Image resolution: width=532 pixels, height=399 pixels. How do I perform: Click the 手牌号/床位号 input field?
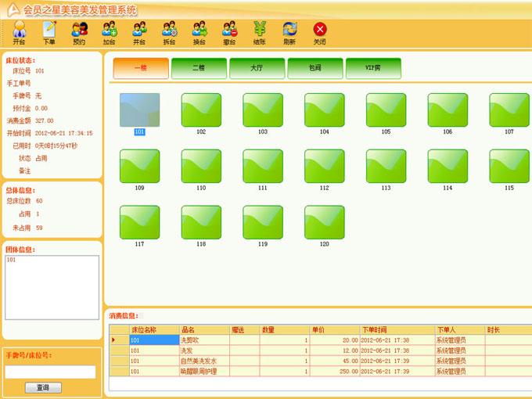(x=51, y=372)
